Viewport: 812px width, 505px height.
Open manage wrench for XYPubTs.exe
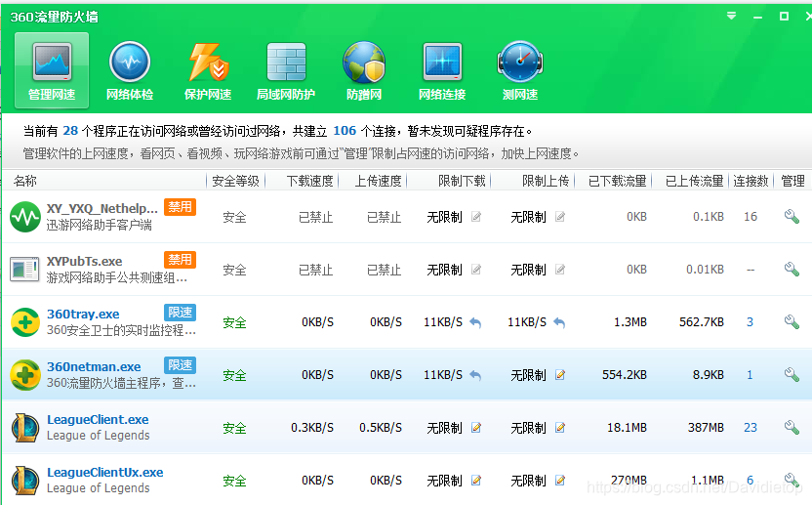point(792,269)
